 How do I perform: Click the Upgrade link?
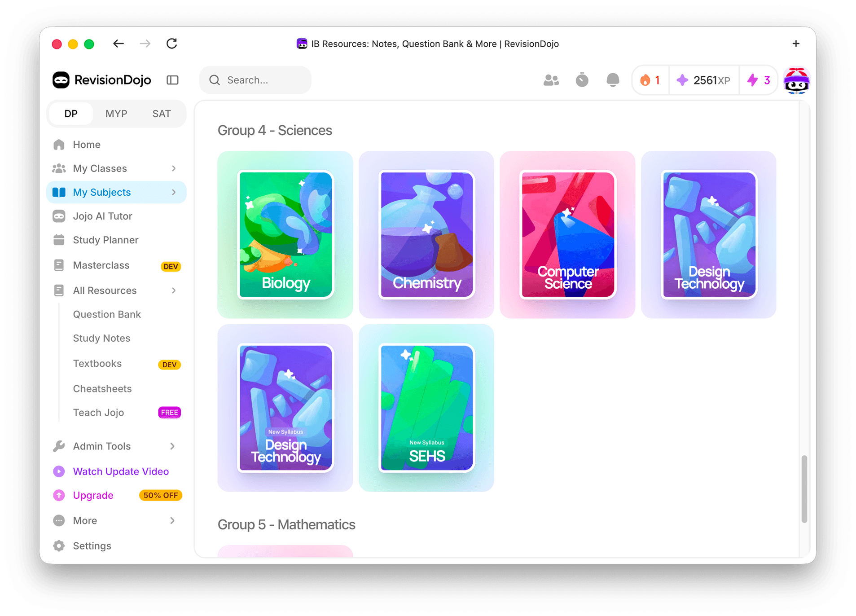point(93,495)
